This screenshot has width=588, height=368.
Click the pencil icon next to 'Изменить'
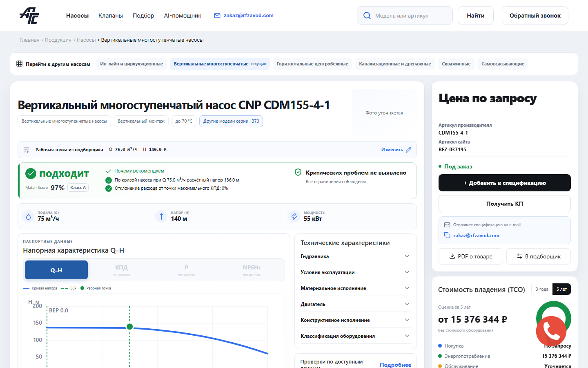point(409,150)
